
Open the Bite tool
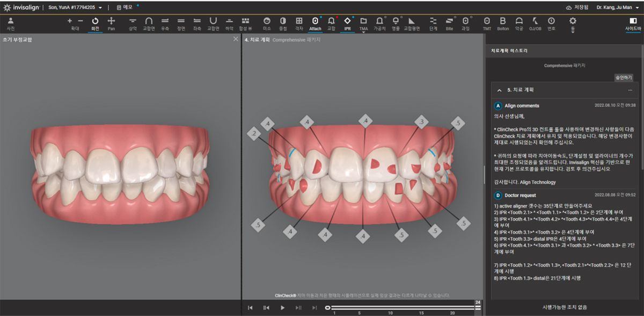point(449,23)
